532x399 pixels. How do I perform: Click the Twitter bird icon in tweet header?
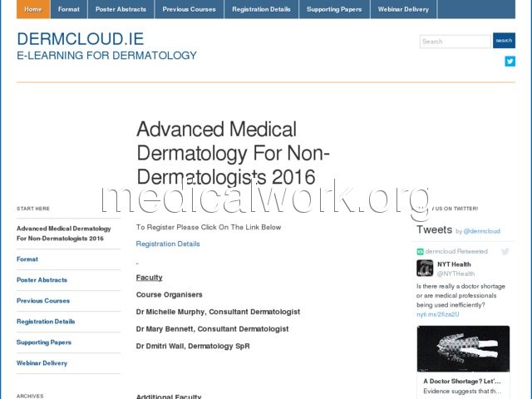[x=505, y=251]
